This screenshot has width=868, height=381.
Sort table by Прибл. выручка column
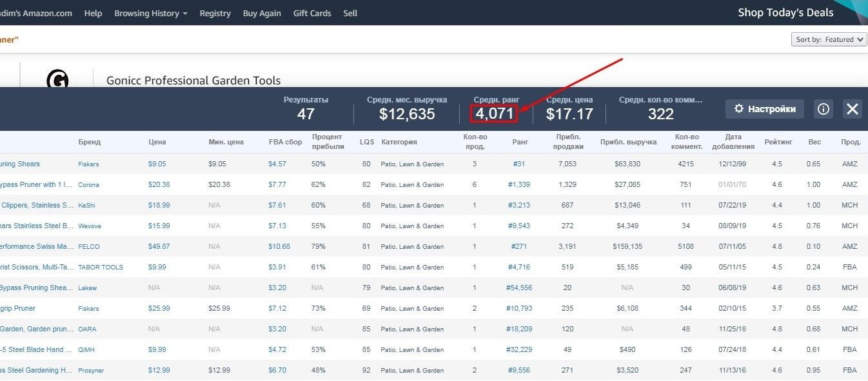(628, 142)
